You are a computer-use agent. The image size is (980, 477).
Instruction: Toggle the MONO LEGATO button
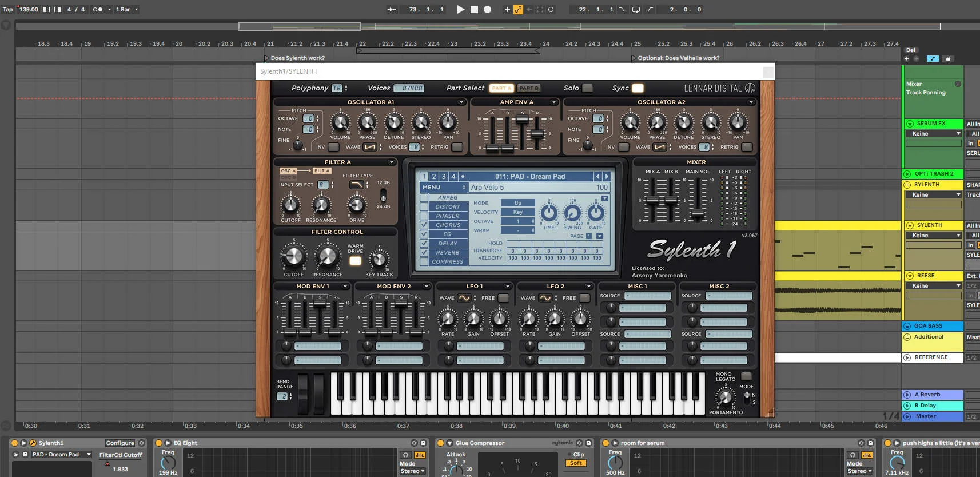coord(746,376)
